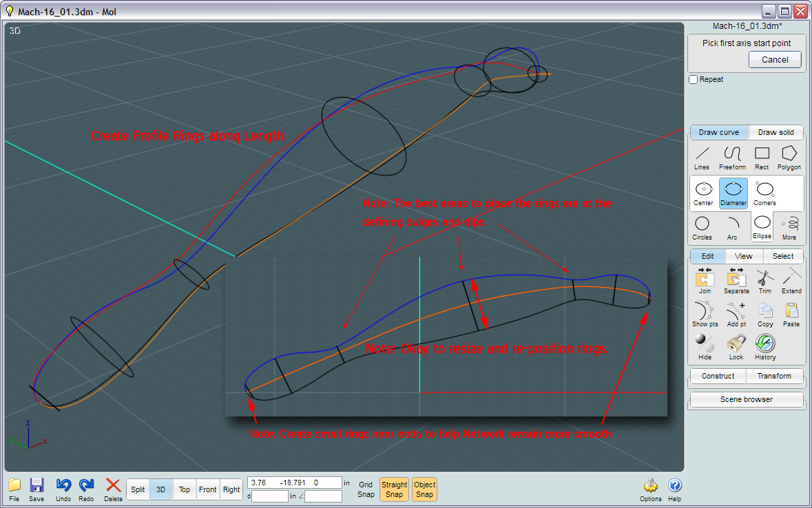Toggle History for object
812x508 pixels.
click(765, 348)
